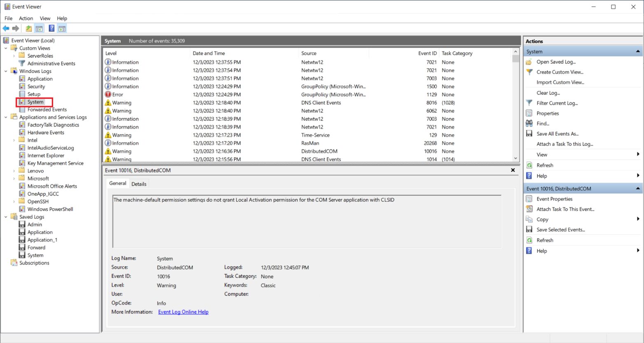Click the Create Custom View filter icon
Image resolution: width=644 pixels, height=343 pixels.
(530, 72)
